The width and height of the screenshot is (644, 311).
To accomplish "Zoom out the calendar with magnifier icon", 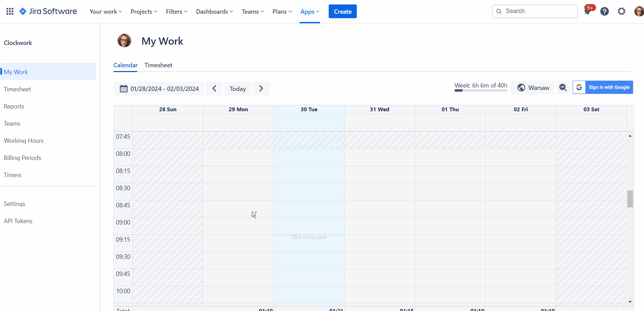I will point(563,88).
